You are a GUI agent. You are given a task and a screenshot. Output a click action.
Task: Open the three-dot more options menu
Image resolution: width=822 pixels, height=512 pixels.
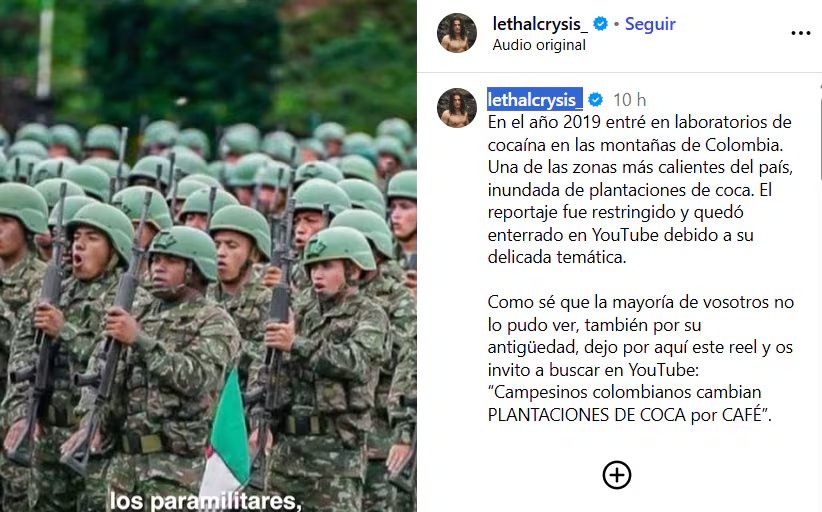[x=801, y=33]
